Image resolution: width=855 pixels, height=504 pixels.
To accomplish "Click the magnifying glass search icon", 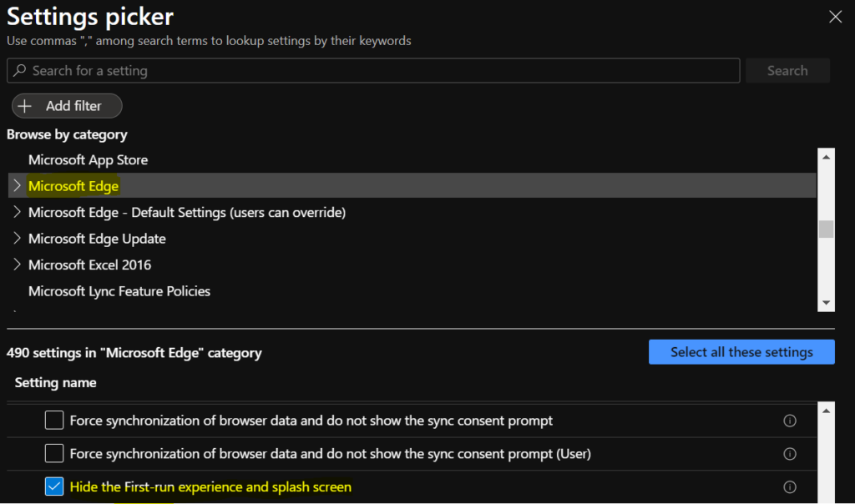I will (x=19, y=70).
